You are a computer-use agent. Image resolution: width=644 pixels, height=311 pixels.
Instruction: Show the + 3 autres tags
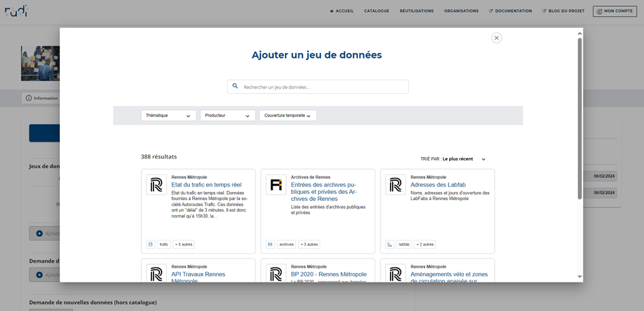coord(309,244)
